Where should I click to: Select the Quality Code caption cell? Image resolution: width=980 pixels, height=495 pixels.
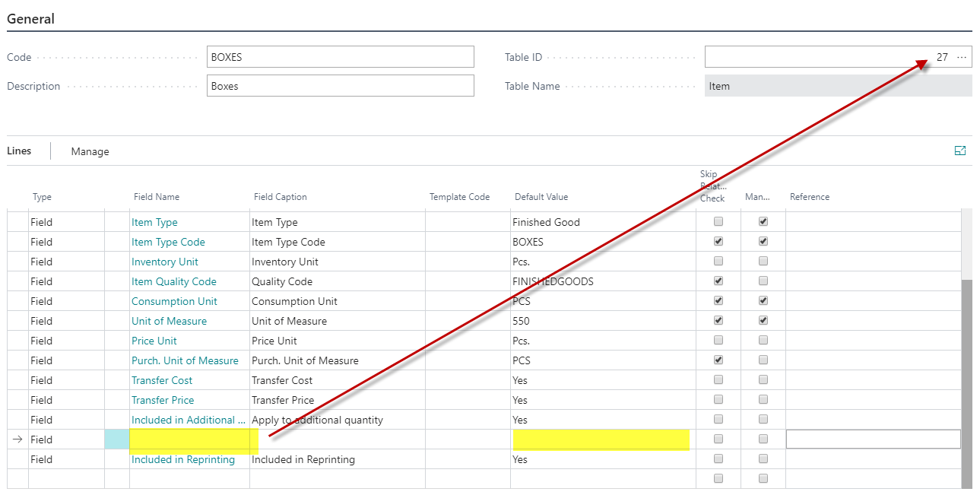[x=337, y=281]
